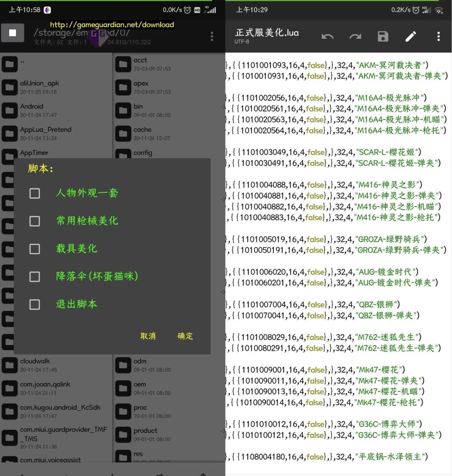Screen dimensions: 452x476
Task: Open the com.miui.guardprovider_TMF_TMS folder
Action: click(x=56, y=438)
